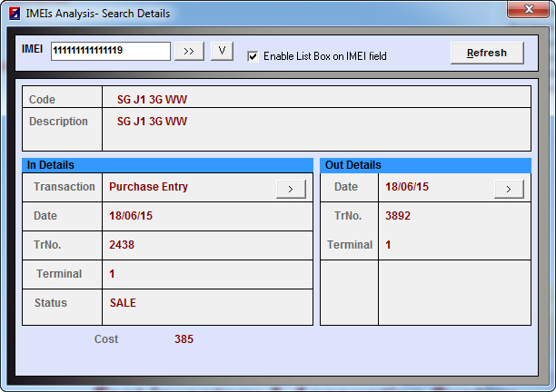Click the application icon in the title bar
This screenshot has width=556, height=392.
tap(14, 14)
